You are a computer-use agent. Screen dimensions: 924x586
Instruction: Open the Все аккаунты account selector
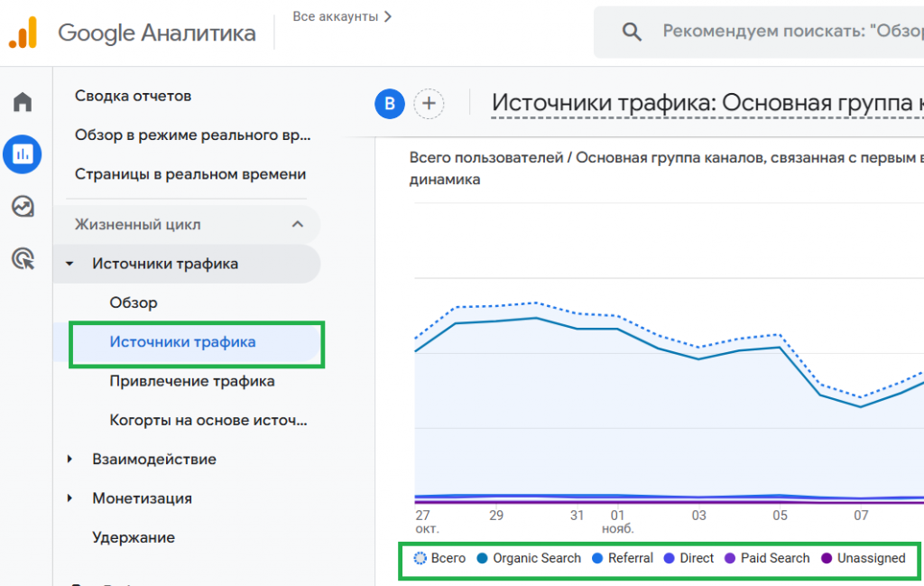[x=342, y=16]
